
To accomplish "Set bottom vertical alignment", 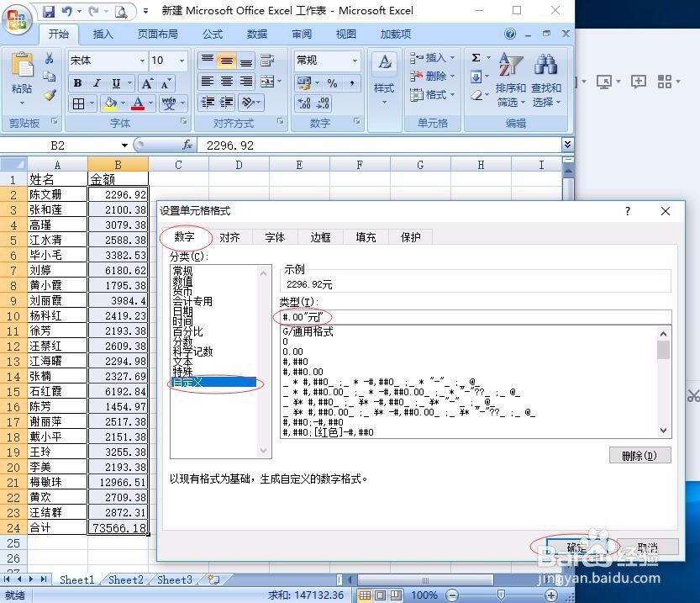I will click(x=246, y=61).
